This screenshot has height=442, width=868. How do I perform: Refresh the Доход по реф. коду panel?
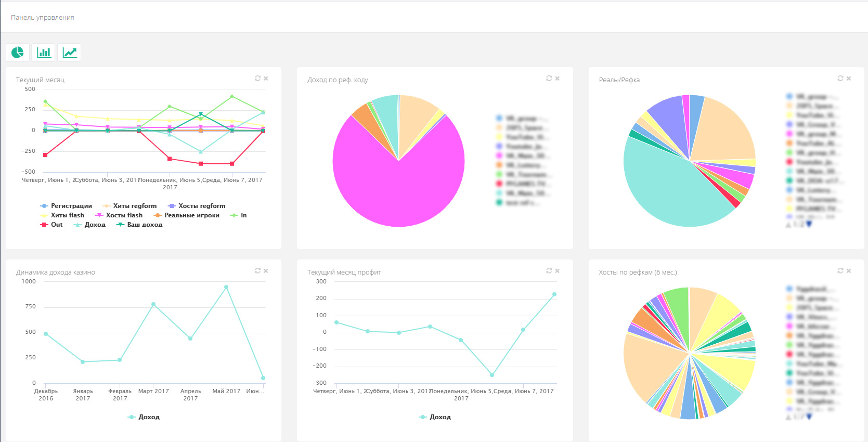coord(549,79)
